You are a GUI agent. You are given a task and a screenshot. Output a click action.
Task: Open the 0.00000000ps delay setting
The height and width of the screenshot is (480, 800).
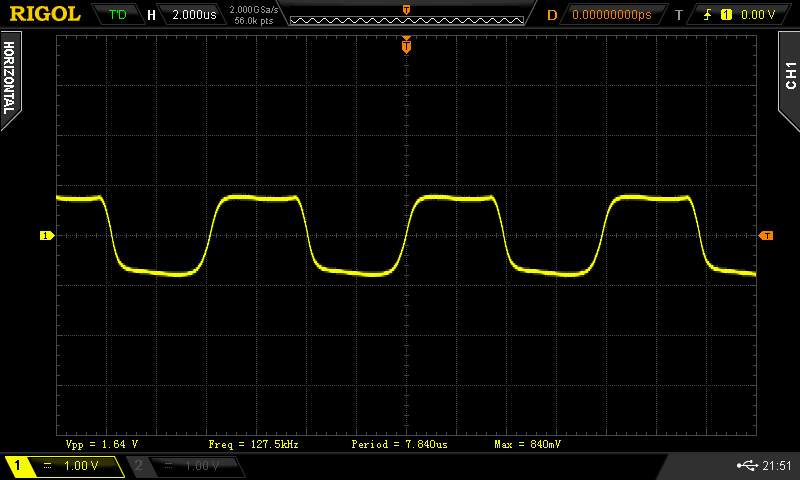click(x=610, y=15)
